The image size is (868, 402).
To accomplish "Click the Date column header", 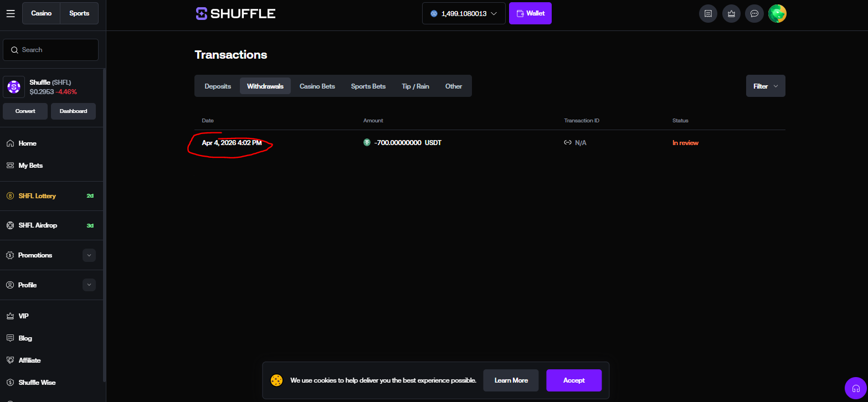I will click(208, 121).
